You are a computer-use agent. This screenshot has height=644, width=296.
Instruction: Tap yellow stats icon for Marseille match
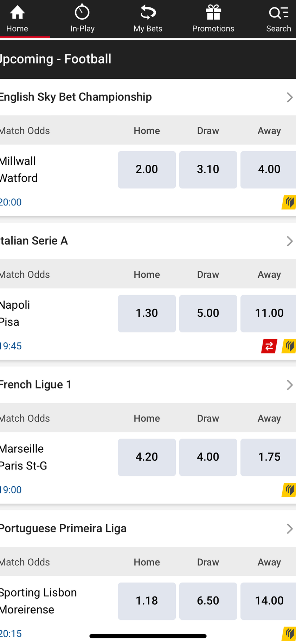coord(289,490)
